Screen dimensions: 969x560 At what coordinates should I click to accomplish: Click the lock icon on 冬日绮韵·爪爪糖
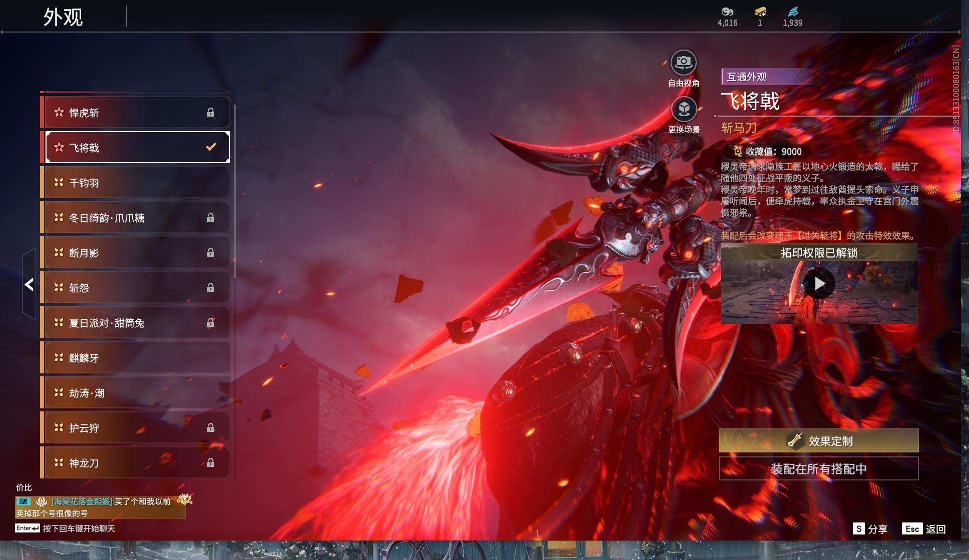point(211,218)
